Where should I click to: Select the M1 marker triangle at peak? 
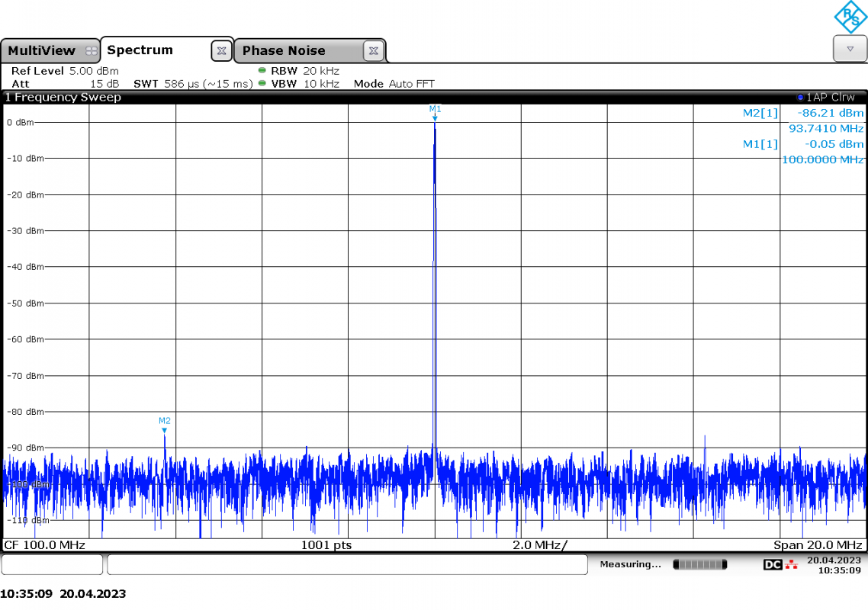(x=435, y=118)
